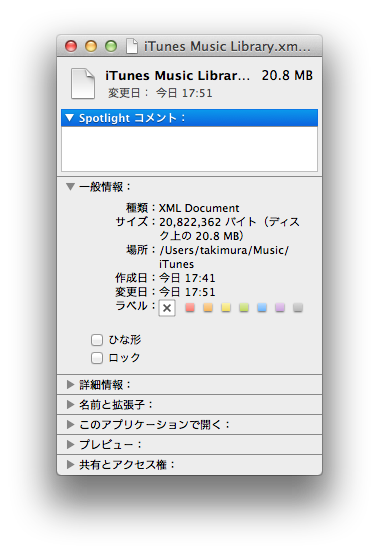Close the info window with red button
Viewport: 379px width, 554px height.
coord(71,46)
